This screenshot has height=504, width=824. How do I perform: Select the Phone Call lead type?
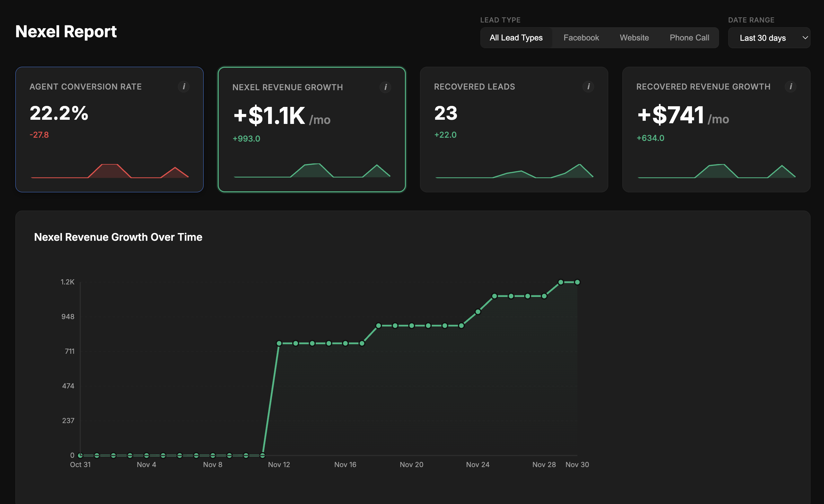[x=689, y=38]
